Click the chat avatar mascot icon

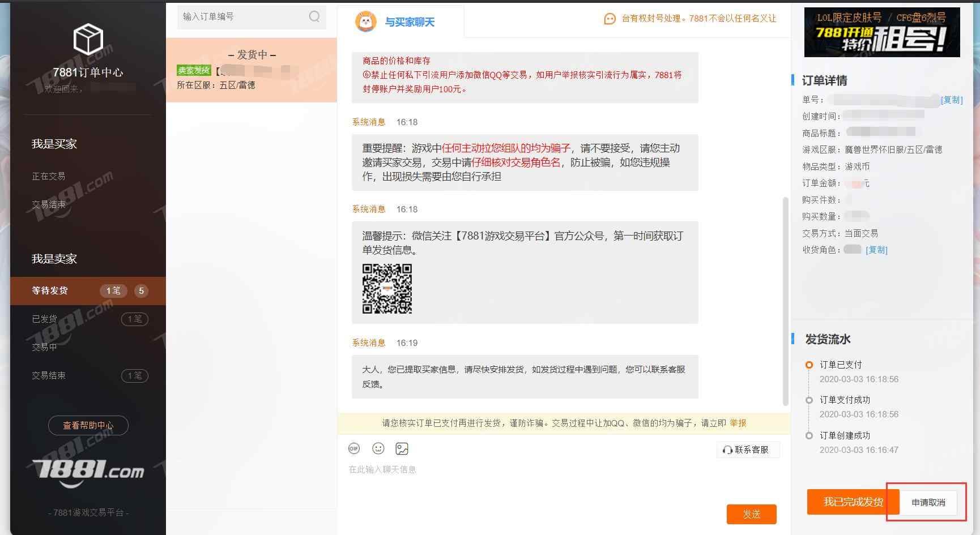click(366, 22)
